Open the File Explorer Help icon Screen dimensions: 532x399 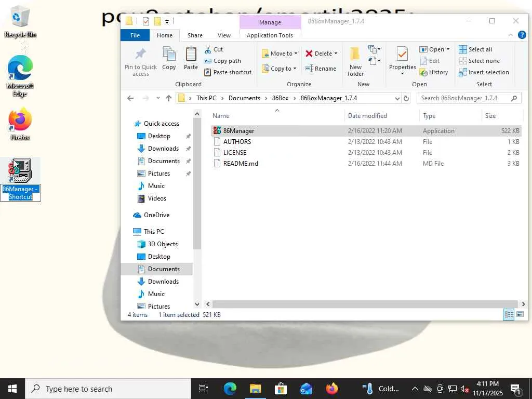click(x=522, y=35)
